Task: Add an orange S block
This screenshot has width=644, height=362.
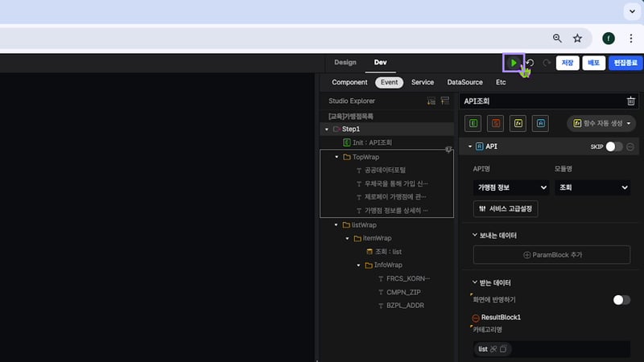Action: coord(496,123)
